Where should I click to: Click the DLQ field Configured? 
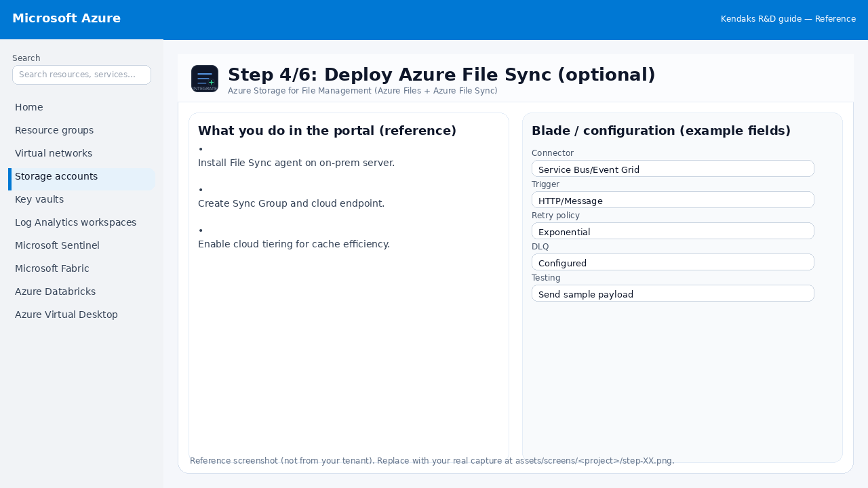[673, 262]
